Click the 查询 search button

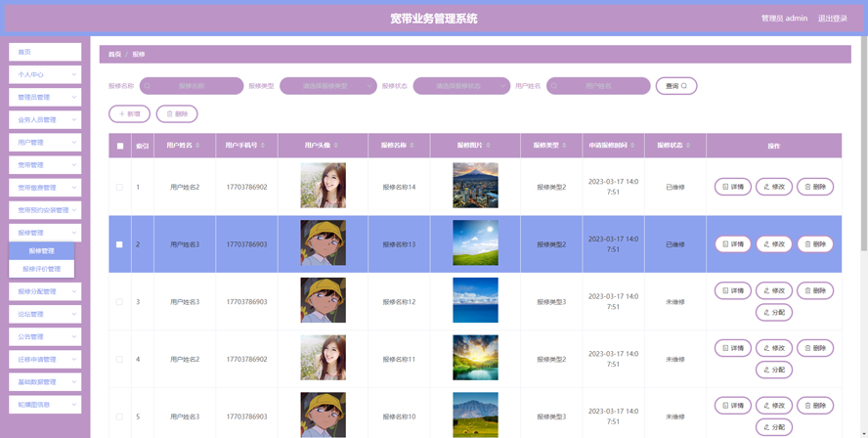pos(676,86)
